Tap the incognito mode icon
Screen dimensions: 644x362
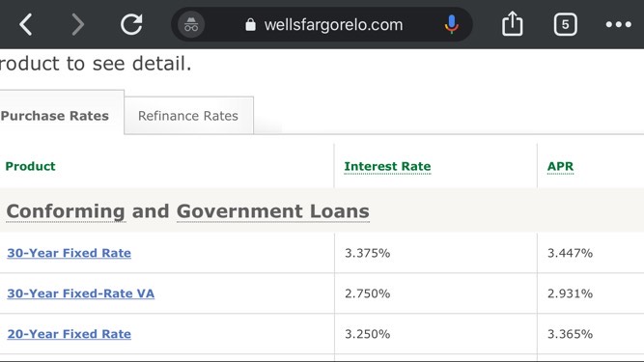(191, 25)
